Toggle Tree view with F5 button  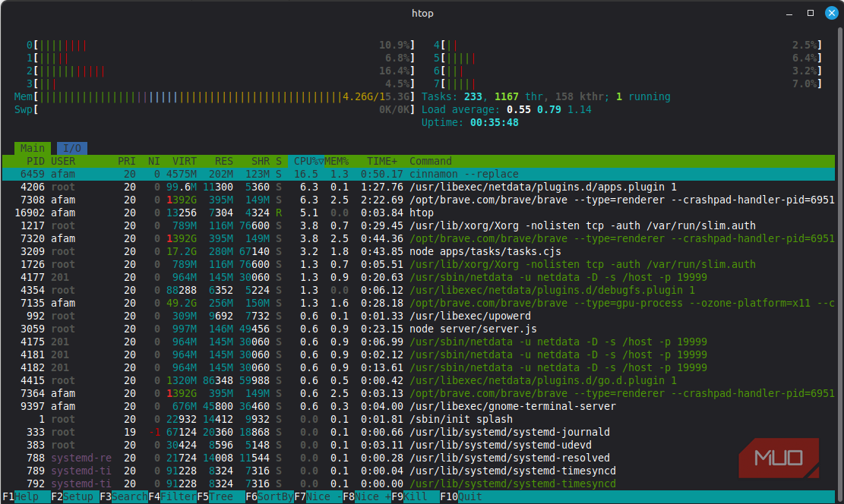pyautogui.click(x=221, y=496)
